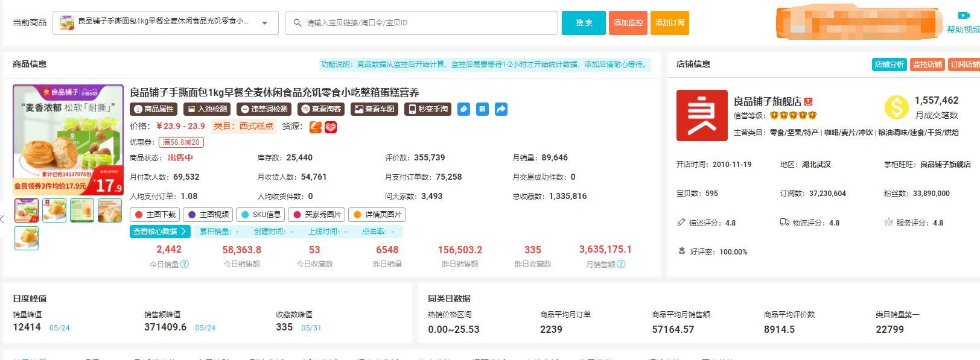Click the yellow 添加订阅 button
This screenshot has width=980, height=360.
(670, 23)
